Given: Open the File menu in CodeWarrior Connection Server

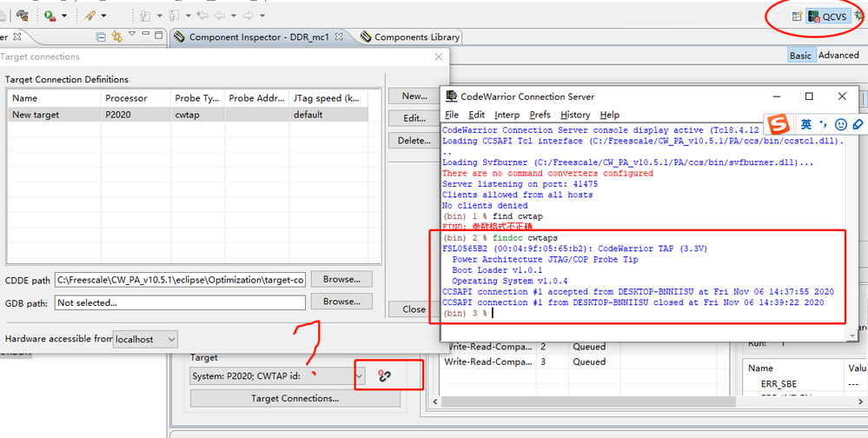Looking at the screenshot, I should click(x=452, y=115).
